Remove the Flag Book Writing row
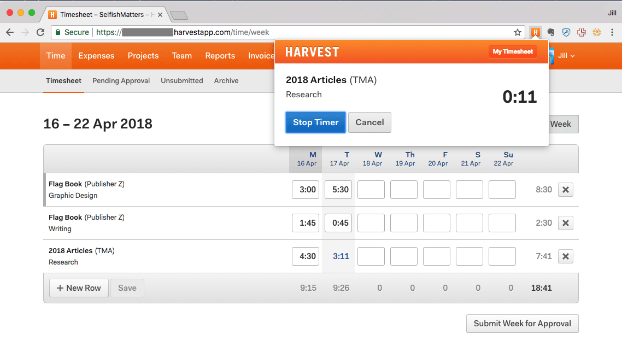The image size is (622, 364). coord(565,223)
